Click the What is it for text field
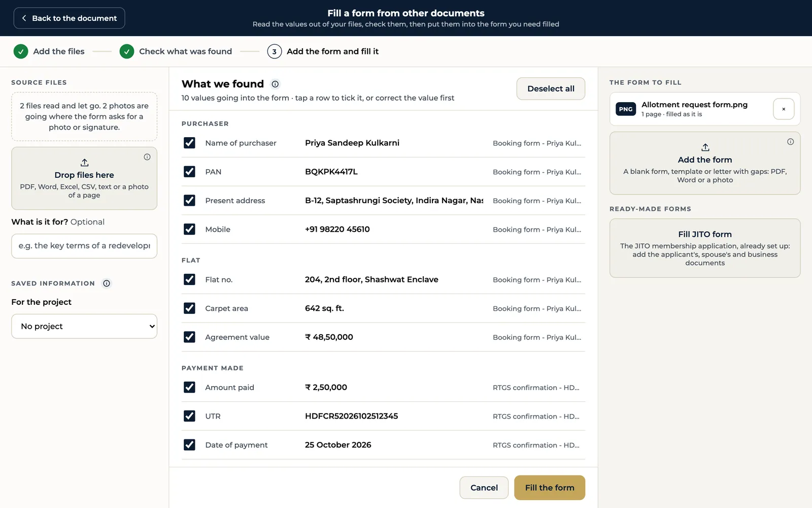 coord(84,246)
